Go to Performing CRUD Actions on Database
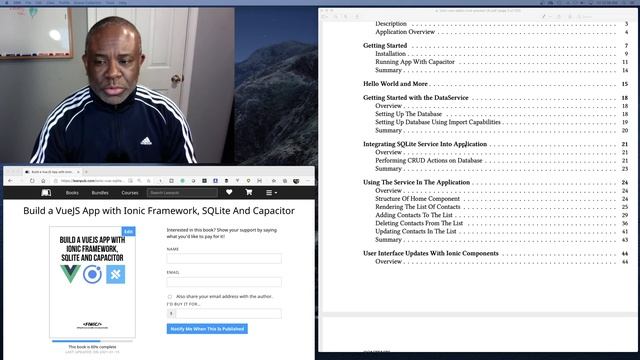The width and height of the screenshot is (640, 360). 429,160
